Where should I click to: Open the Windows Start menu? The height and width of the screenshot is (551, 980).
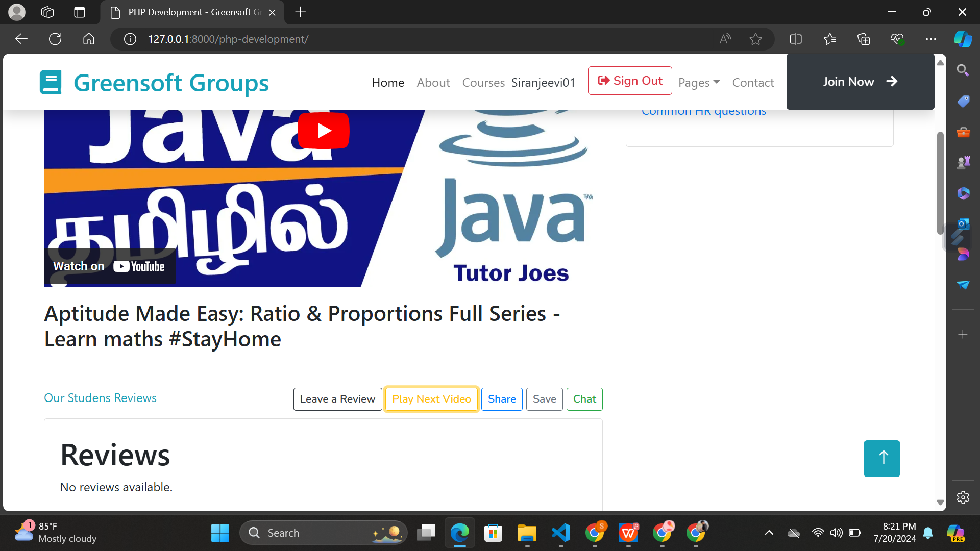(x=220, y=533)
